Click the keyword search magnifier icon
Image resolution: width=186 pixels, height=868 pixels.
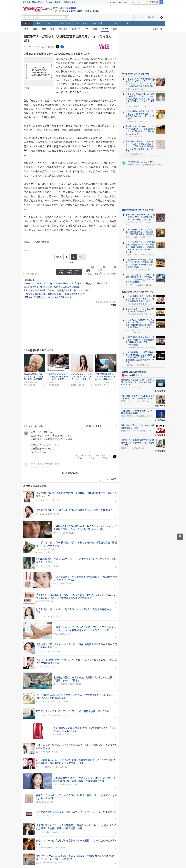point(66,18)
